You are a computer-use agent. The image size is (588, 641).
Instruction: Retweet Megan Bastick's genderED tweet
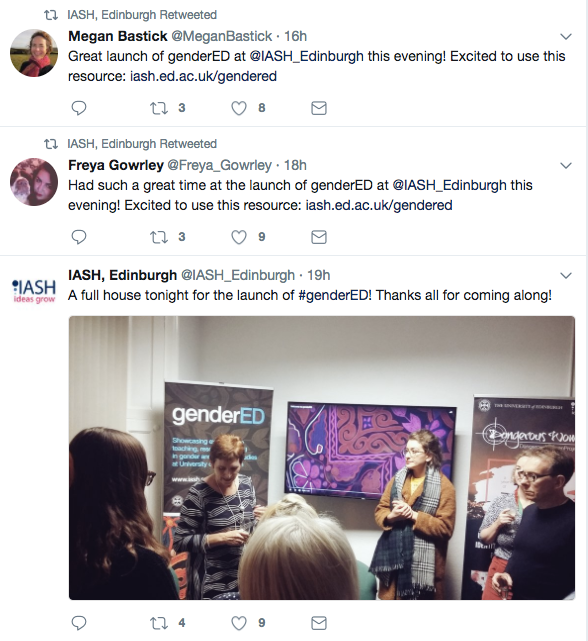(159, 108)
